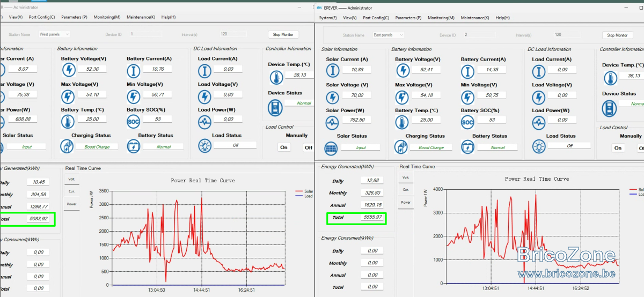The height and width of the screenshot is (297, 644).
Task: Open View(V) menu in East panels window
Action: [350, 18]
